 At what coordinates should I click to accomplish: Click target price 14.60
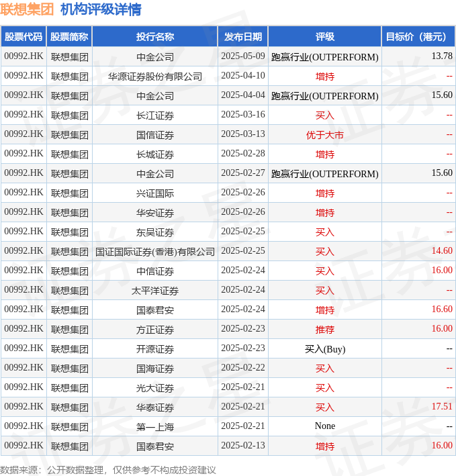point(442,250)
